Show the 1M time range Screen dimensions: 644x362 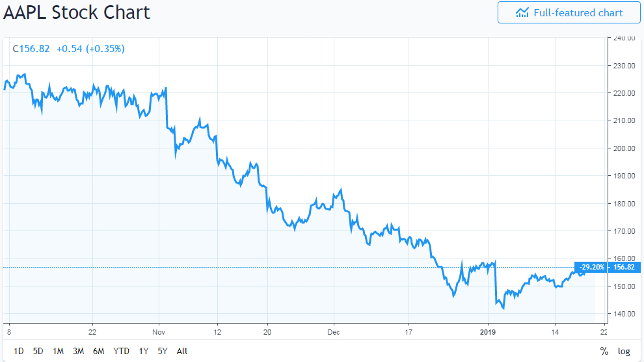[58, 351]
